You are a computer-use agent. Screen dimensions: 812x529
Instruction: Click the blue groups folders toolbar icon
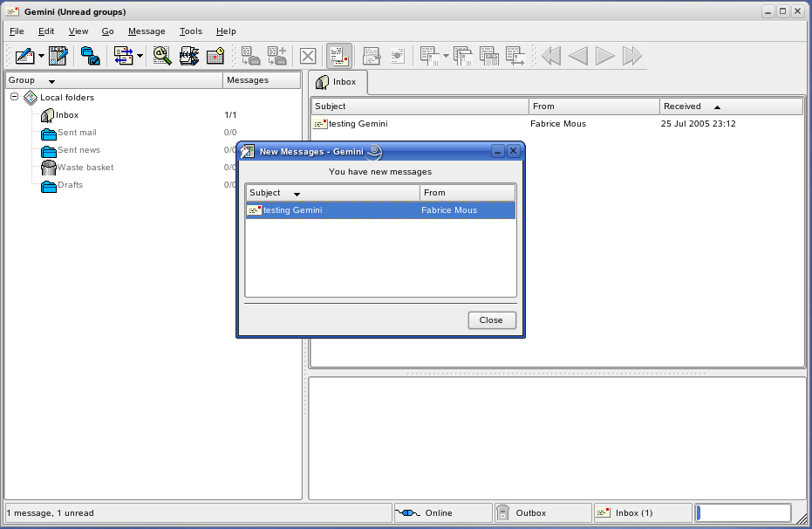point(90,56)
